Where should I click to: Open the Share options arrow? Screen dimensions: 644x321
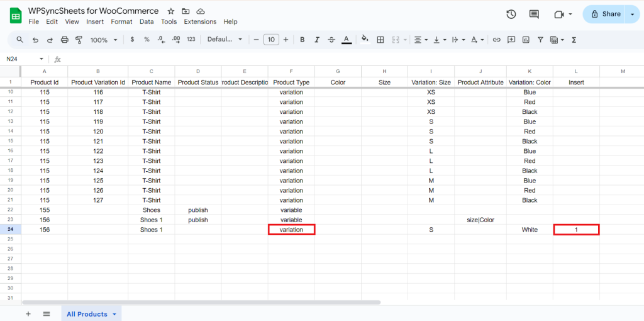tap(632, 14)
